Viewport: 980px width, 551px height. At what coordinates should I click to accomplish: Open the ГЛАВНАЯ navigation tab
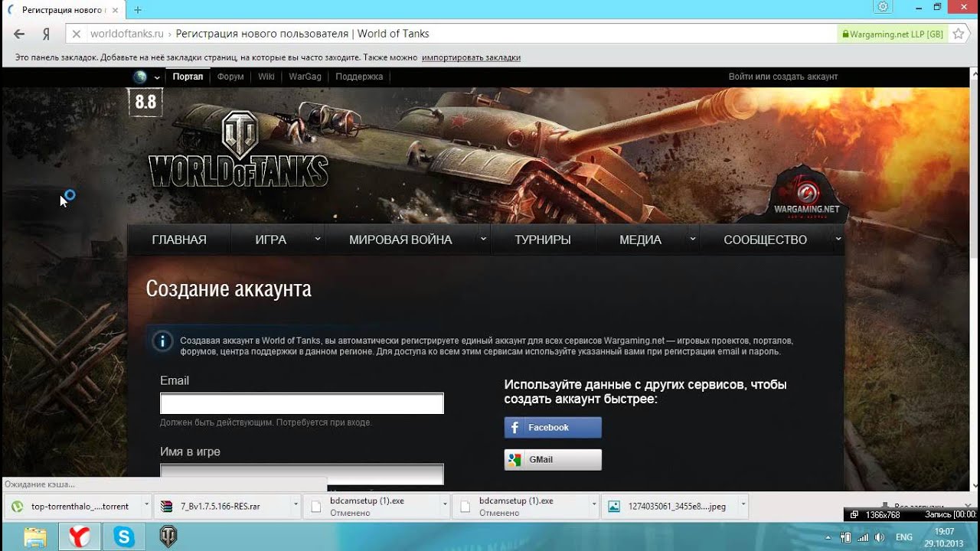click(x=179, y=240)
